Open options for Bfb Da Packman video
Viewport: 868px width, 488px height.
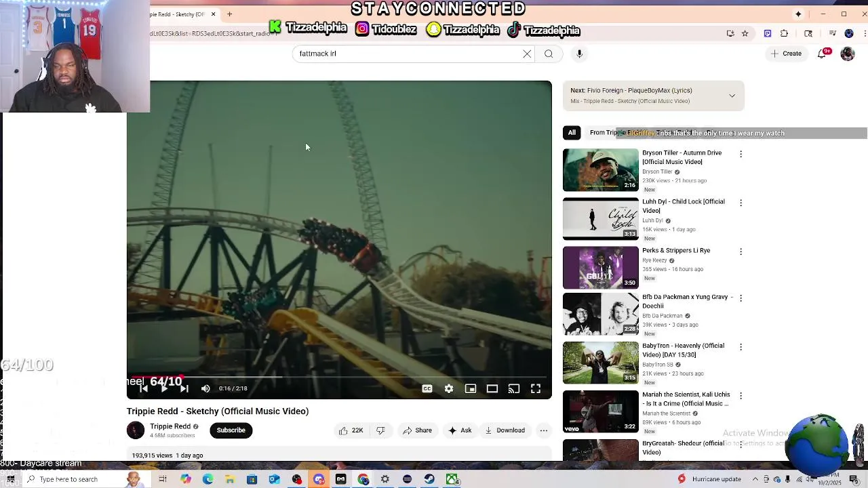(x=741, y=298)
